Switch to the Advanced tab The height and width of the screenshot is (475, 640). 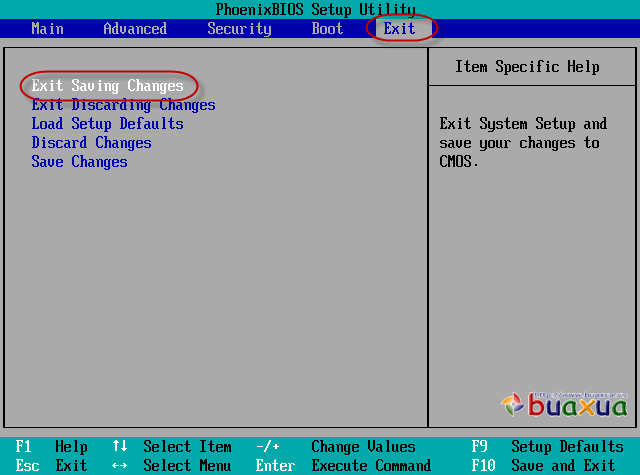(135, 29)
